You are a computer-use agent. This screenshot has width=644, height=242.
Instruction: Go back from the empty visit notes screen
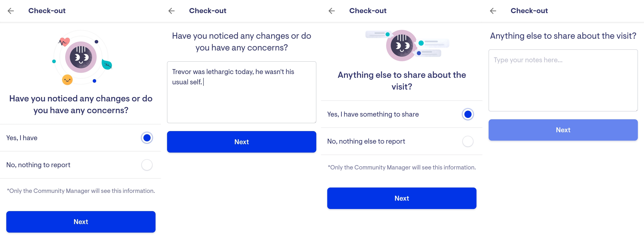[493, 11]
